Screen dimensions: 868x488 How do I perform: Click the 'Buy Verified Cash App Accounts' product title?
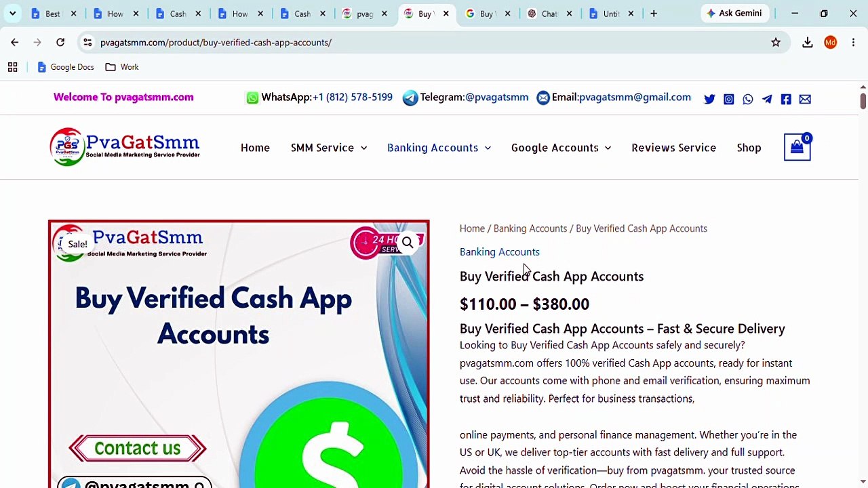551,276
